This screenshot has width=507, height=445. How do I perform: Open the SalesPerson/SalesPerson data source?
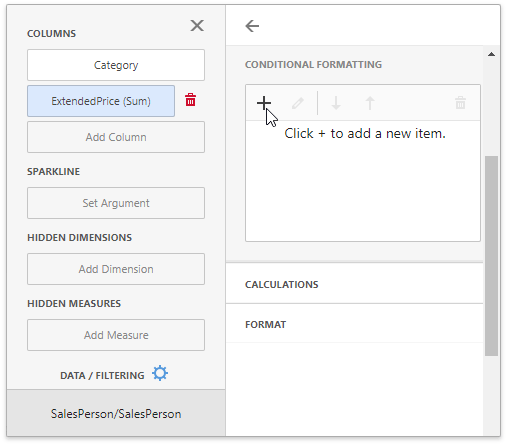coord(116,413)
